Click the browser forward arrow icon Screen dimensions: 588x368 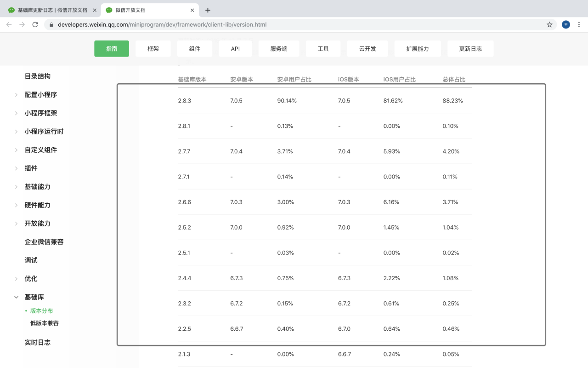coord(22,24)
